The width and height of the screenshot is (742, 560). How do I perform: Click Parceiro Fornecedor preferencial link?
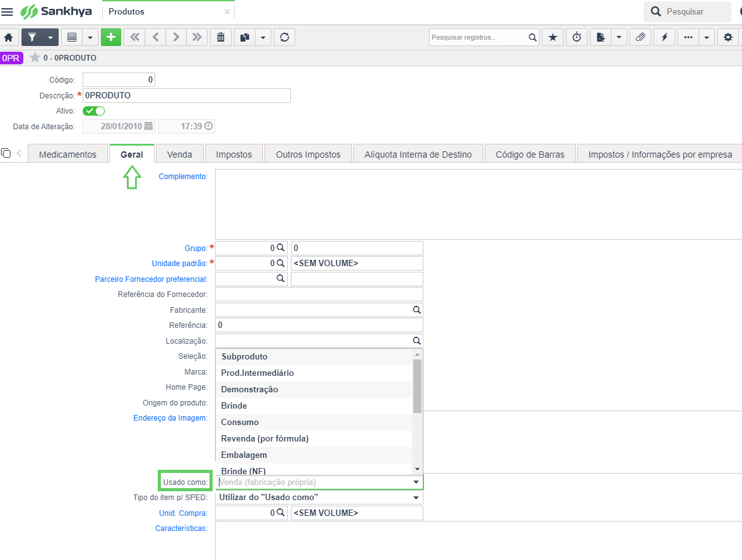pyautogui.click(x=151, y=279)
